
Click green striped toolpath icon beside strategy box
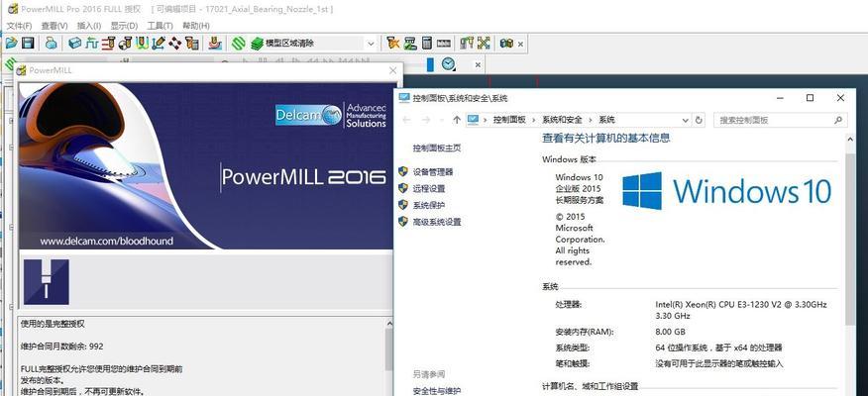(x=239, y=43)
